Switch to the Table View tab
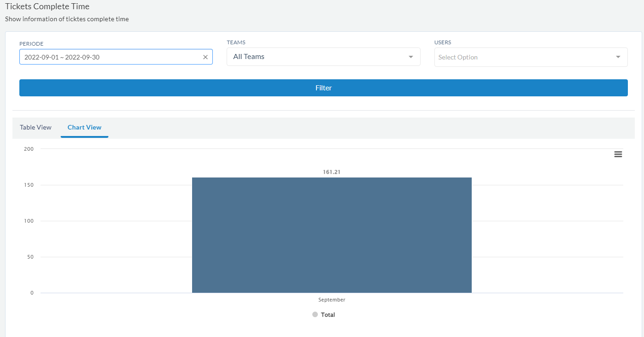The height and width of the screenshot is (337, 644). pyautogui.click(x=35, y=127)
